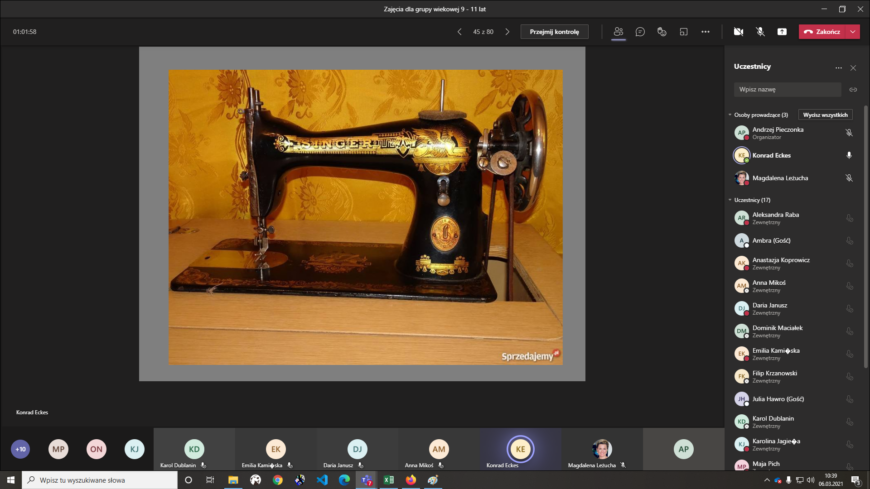Open more options in Uczestnicy panel

click(x=838, y=68)
